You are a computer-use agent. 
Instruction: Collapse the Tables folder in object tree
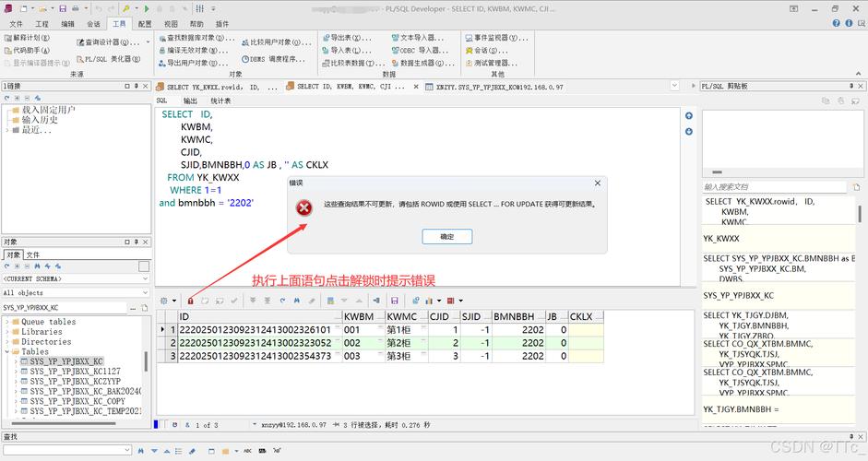coord(6,351)
